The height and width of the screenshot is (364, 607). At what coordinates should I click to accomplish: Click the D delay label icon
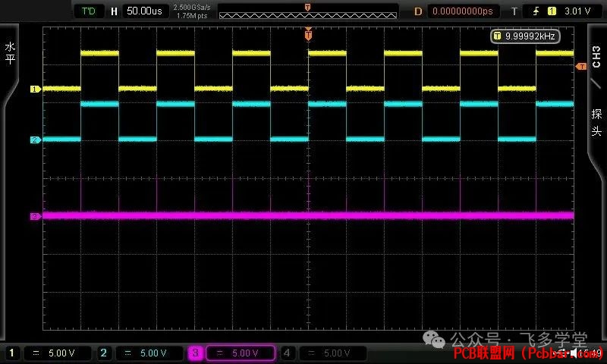pos(418,11)
